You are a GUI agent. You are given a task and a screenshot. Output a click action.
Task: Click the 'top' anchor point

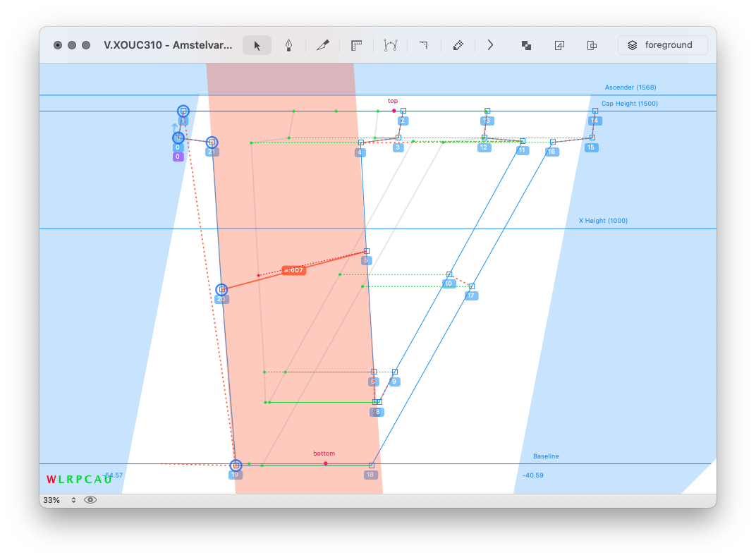(394, 111)
